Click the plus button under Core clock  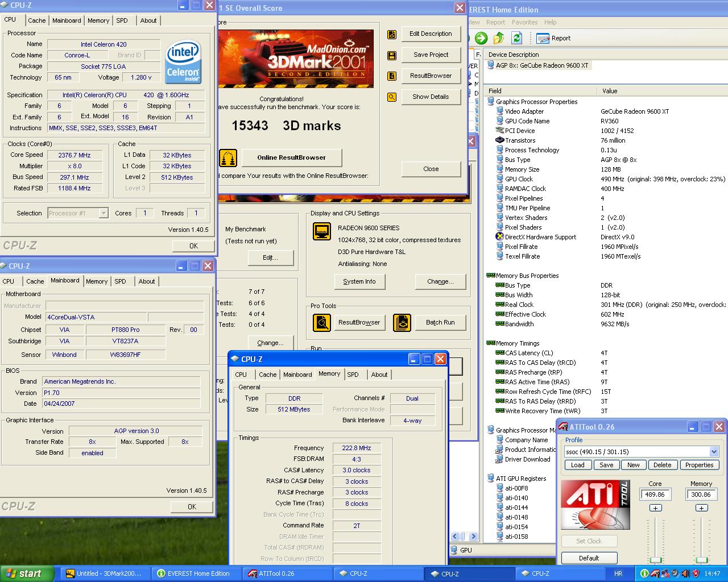tap(655, 508)
